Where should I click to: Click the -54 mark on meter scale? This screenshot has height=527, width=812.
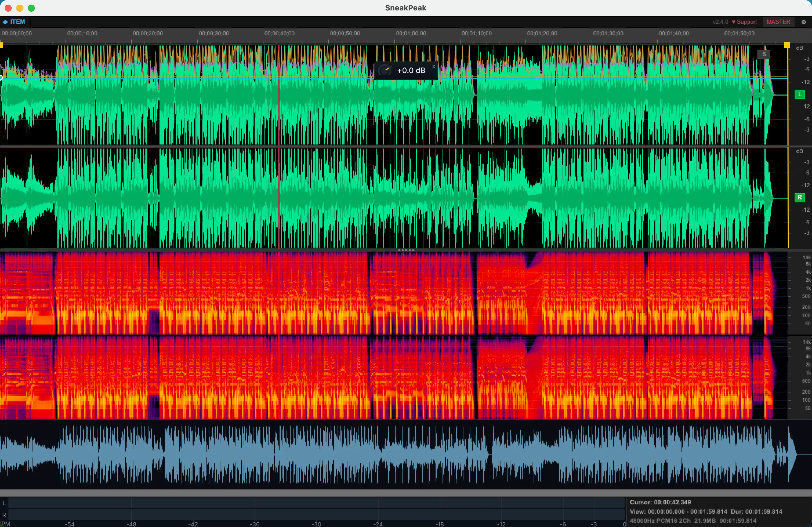70,524
